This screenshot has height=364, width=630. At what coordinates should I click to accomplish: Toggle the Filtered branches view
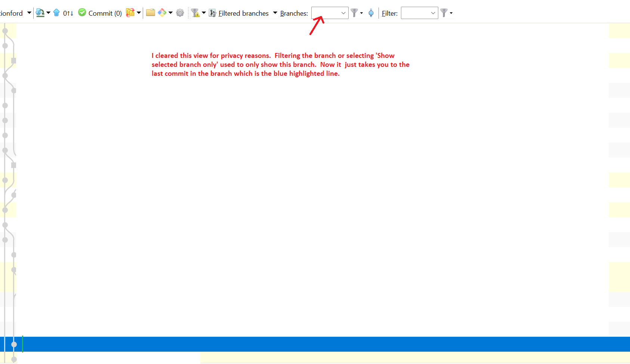[212, 13]
